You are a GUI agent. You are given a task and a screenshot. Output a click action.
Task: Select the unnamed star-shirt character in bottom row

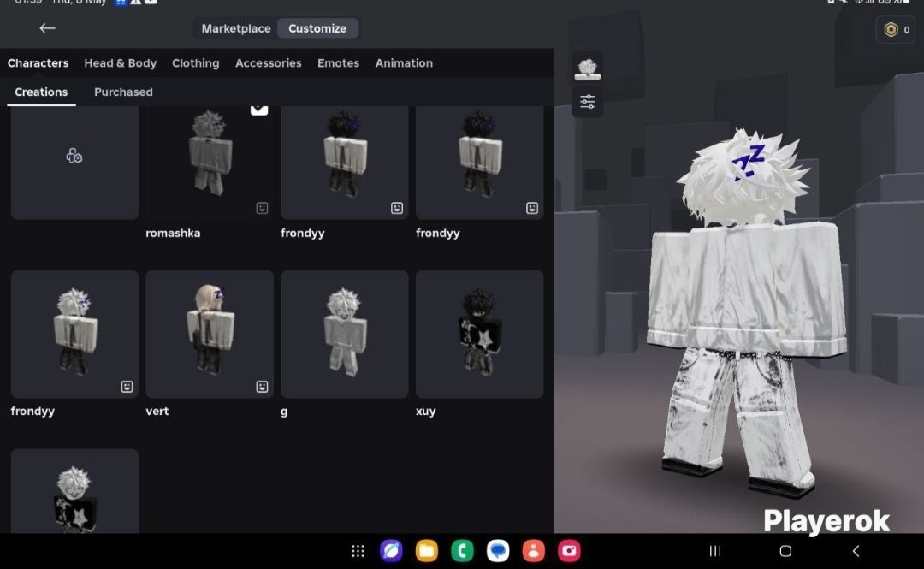(x=74, y=492)
